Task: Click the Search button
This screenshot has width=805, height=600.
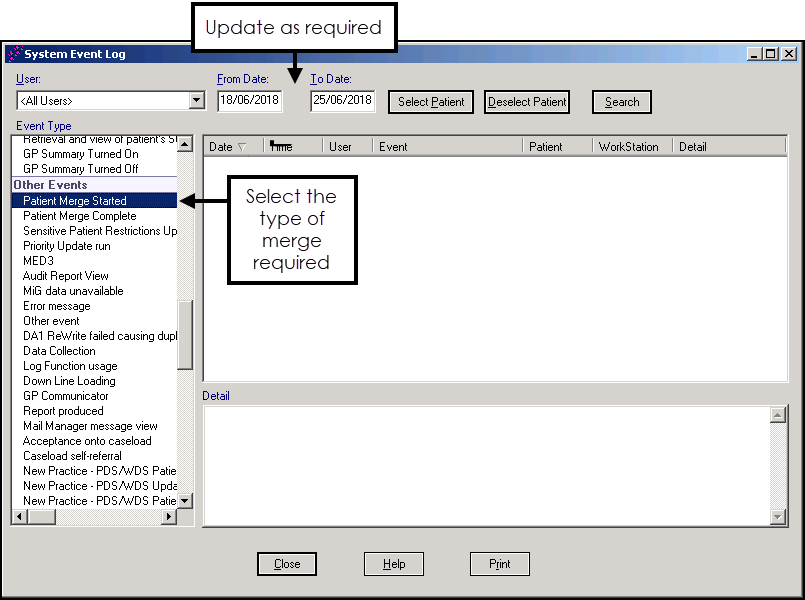Action: 621,102
